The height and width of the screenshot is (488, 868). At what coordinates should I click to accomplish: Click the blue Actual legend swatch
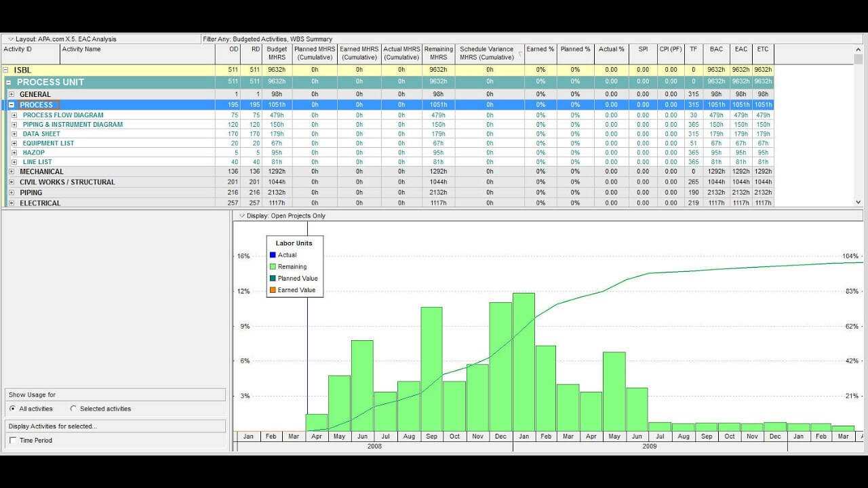pos(273,255)
